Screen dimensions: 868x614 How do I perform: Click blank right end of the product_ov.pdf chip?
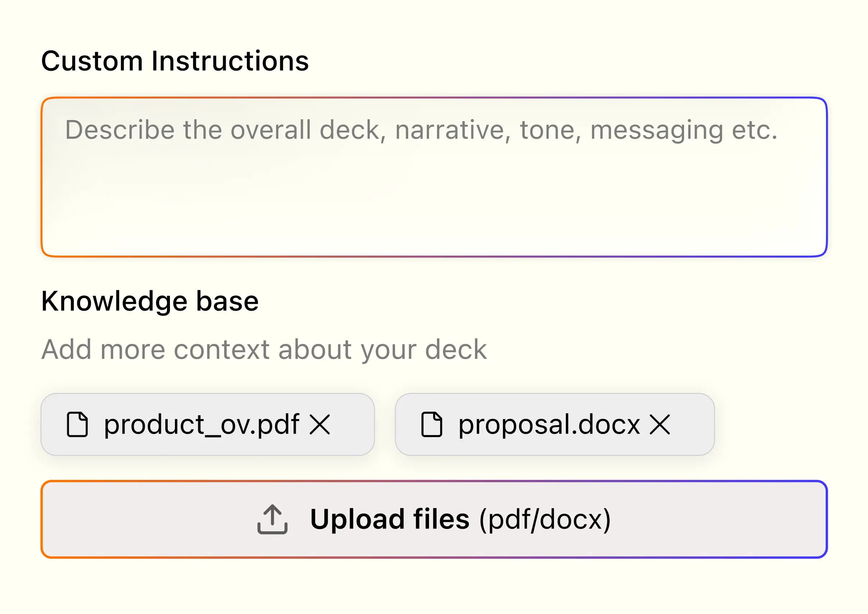(354, 425)
